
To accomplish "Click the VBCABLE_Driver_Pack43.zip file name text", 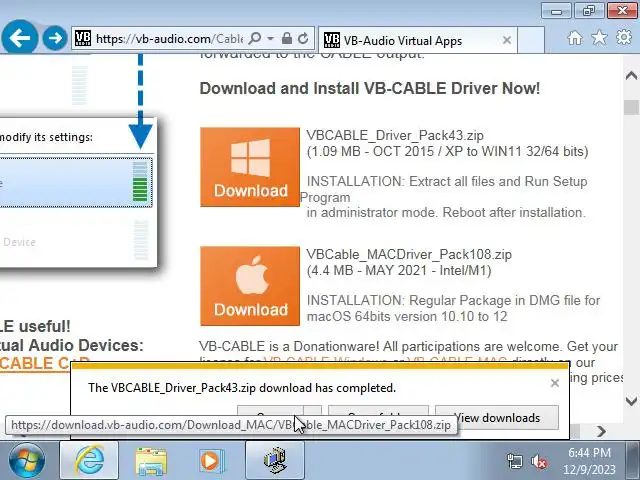I will pos(395,136).
